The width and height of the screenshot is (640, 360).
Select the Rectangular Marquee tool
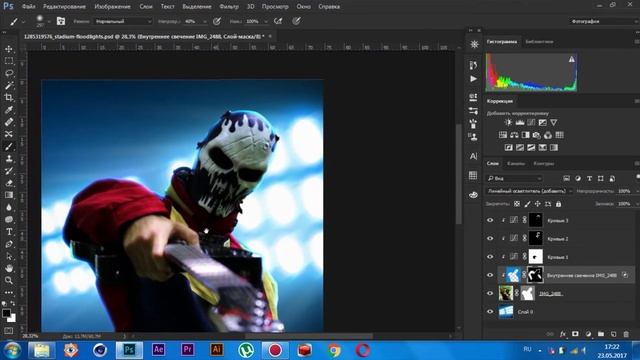pyautogui.click(x=9, y=61)
